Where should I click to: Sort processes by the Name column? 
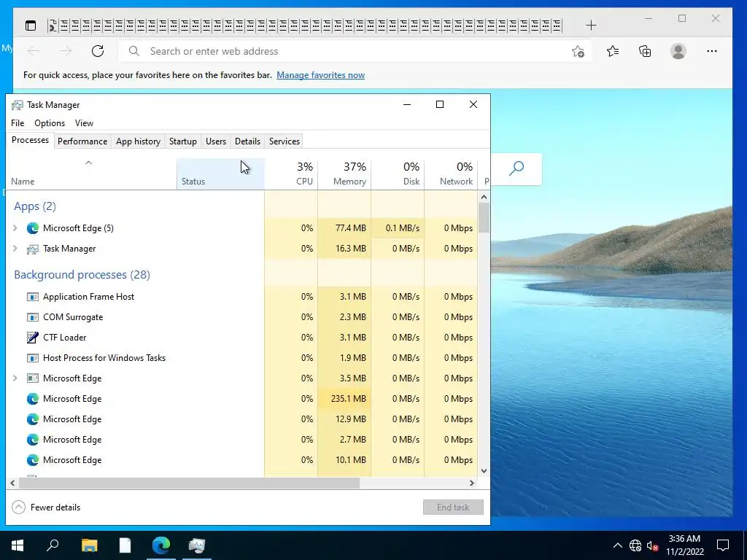[91, 174]
